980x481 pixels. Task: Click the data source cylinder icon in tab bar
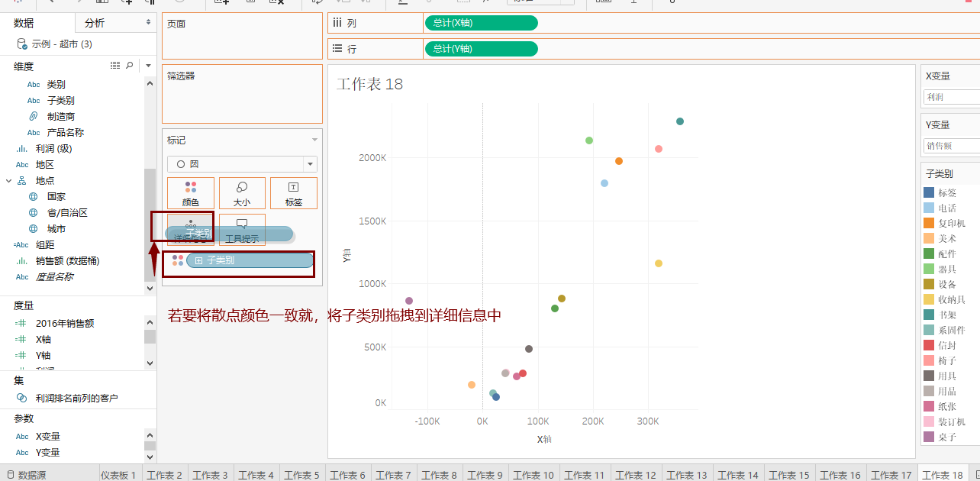pos(11,475)
